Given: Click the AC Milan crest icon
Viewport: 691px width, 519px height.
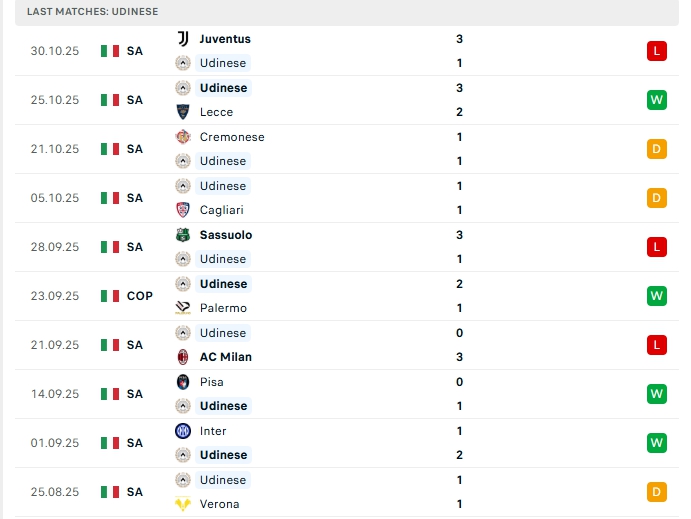Looking at the screenshot, I should pos(183,357).
